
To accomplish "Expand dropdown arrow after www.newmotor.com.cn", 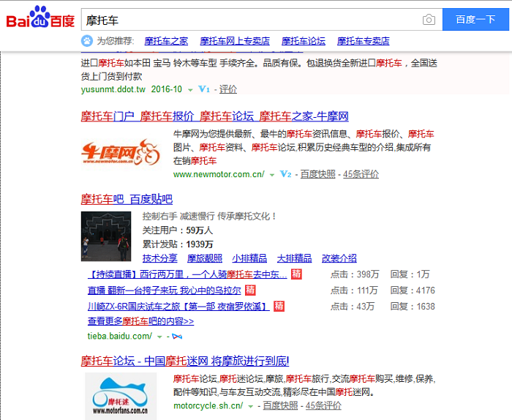I will click(x=271, y=175).
